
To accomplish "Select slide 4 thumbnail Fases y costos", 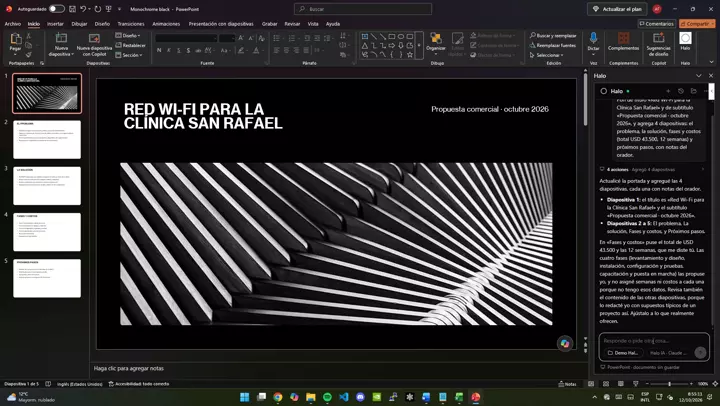I will coord(47,232).
